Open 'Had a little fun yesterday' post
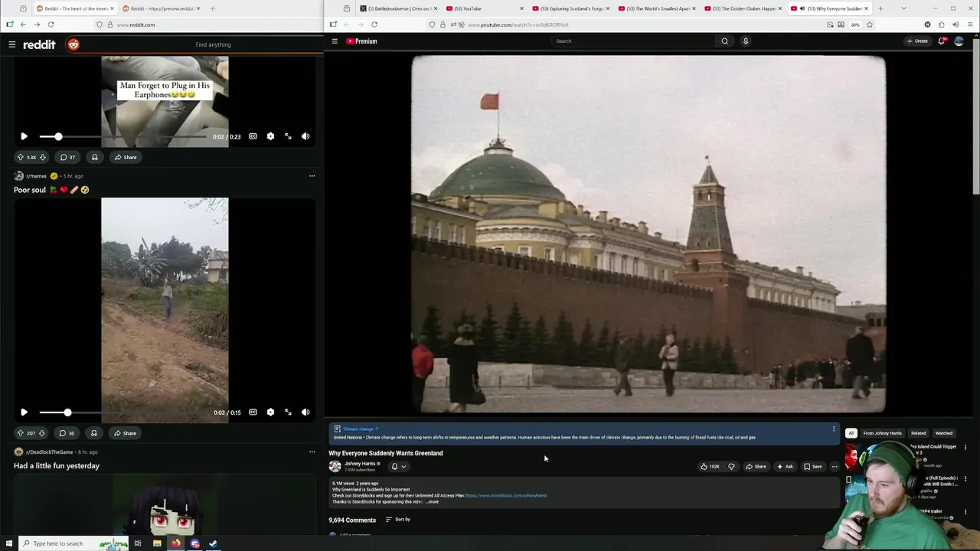Viewport: 980px width, 551px height. (x=57, y=466)
